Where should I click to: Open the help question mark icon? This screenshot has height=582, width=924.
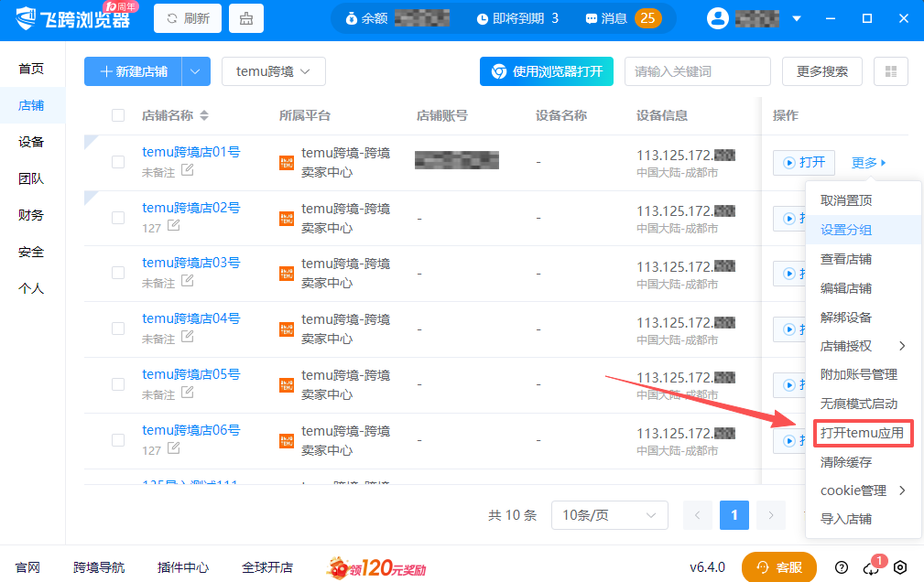pyautogui.click(x=842, y=567)
